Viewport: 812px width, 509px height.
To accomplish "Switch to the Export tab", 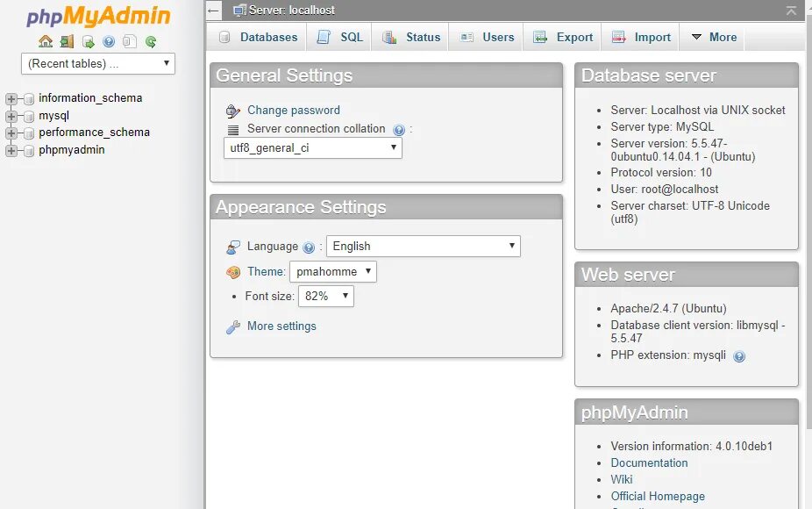I will tap(563, 38).
